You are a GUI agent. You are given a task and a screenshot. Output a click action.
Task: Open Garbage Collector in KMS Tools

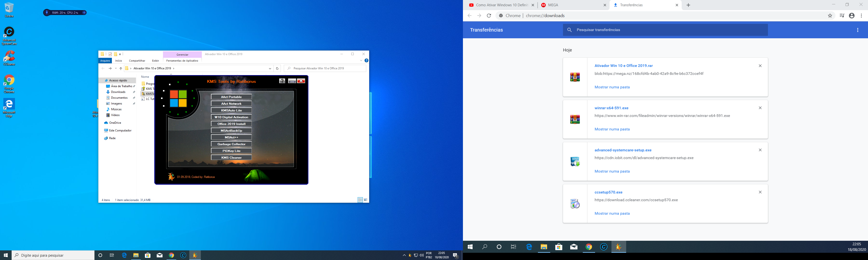(231, 144)
